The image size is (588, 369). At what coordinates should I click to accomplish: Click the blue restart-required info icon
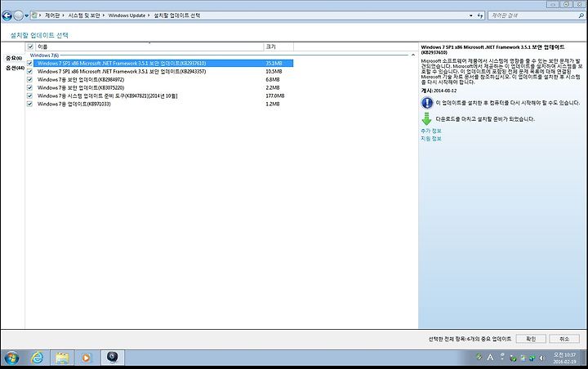427,102
